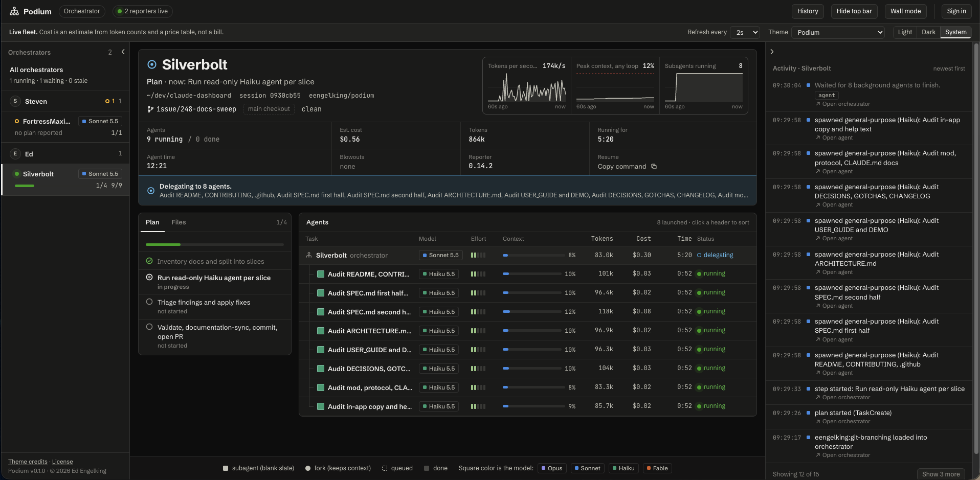The height and width of the screenshot is (480, 980).
Task: Open the Theme Podium dropdown
Action: point(838,32)
